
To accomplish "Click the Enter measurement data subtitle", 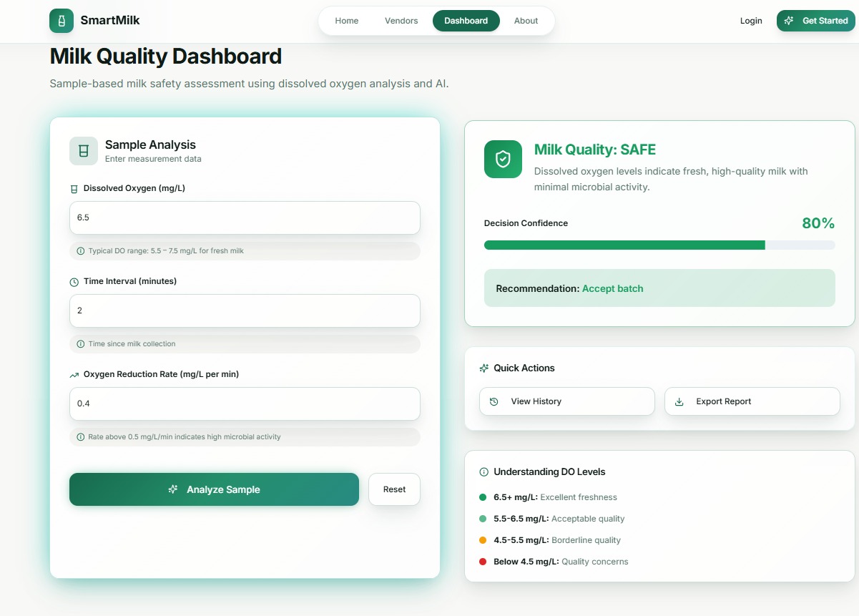I will (x=153, y=159).
